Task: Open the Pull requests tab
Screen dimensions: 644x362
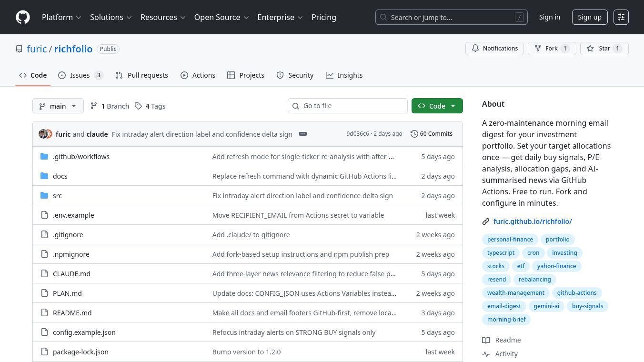Action: click(x=142, y=75)
